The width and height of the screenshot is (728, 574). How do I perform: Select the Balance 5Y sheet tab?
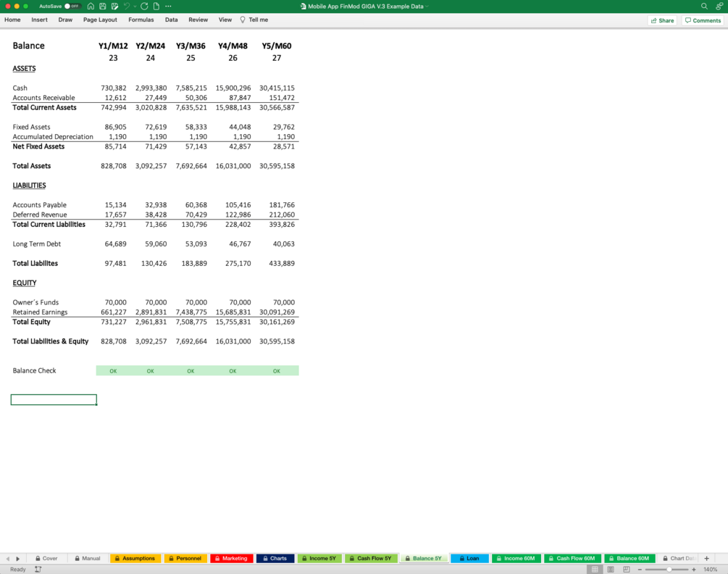pyautogui.click(x=424, y=558)
